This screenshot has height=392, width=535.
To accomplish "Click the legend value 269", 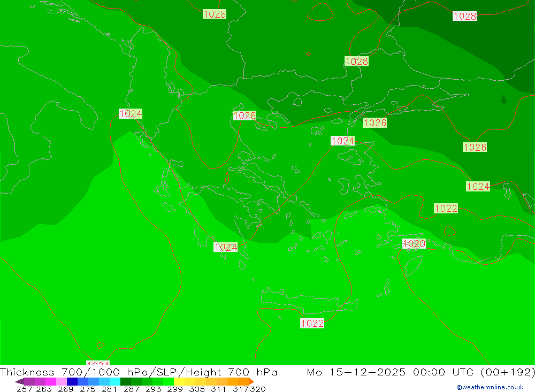I will tap(65, 389).
